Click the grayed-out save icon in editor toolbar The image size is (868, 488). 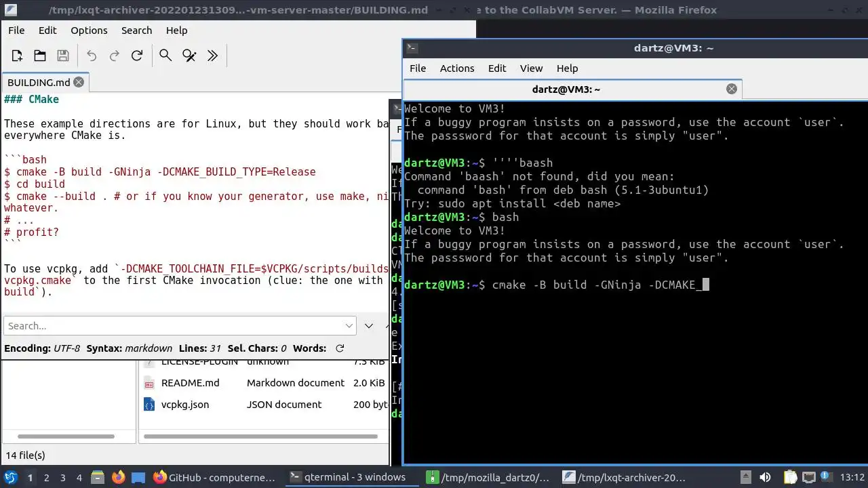tap(63, 56)
